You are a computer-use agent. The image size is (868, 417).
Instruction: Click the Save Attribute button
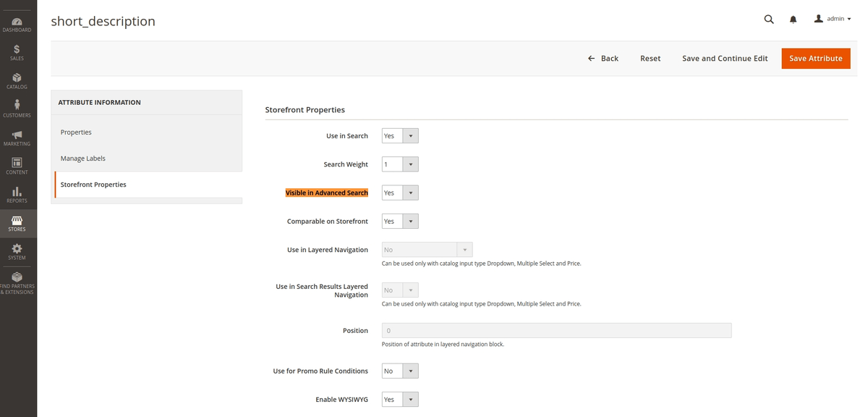(816, 58)
